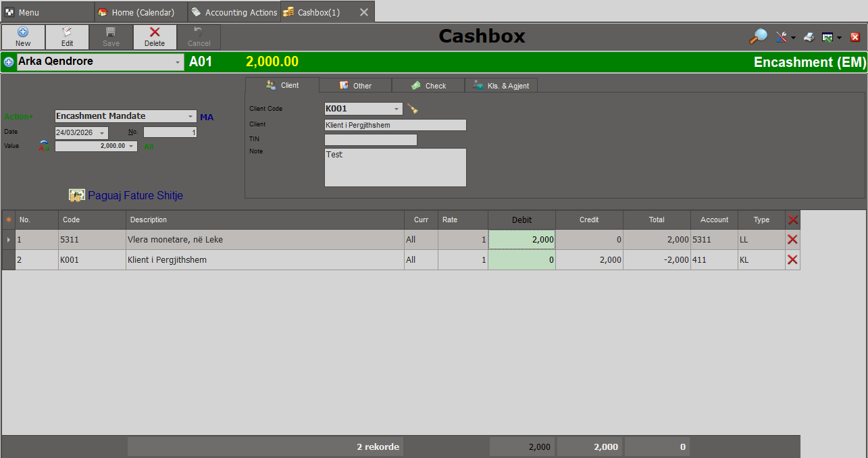The image size is (868, 458).
Task: Select the row indicator for row 1
Action: (9, 240)
